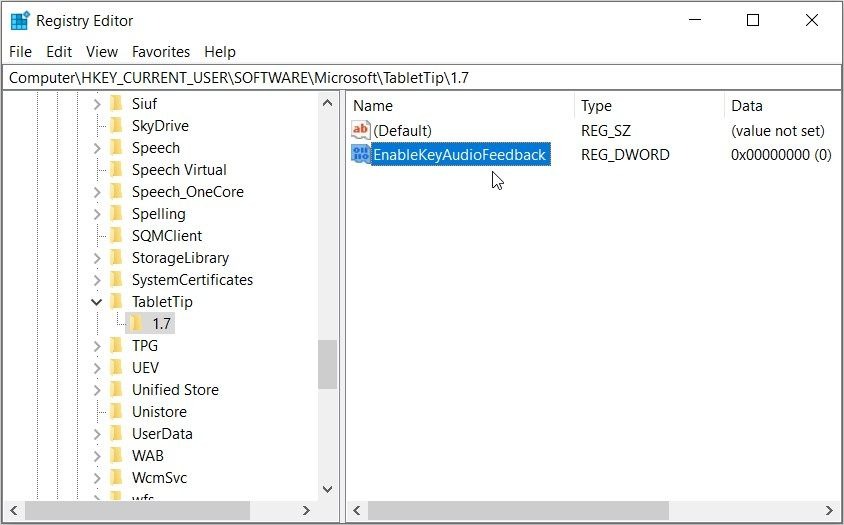
Task: Select the WcmSvc tree label
Action: coord(159,478)
